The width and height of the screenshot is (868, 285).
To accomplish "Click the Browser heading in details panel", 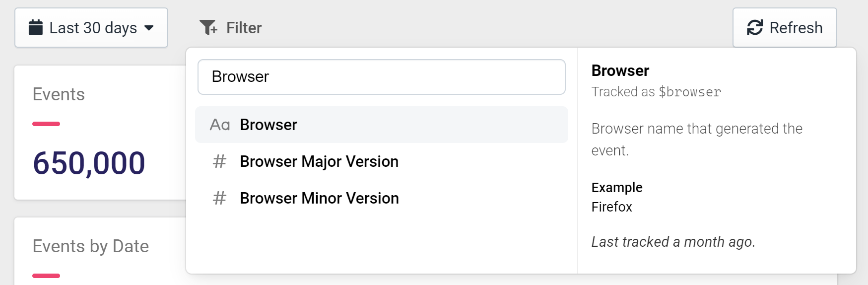I will (620, 71).
